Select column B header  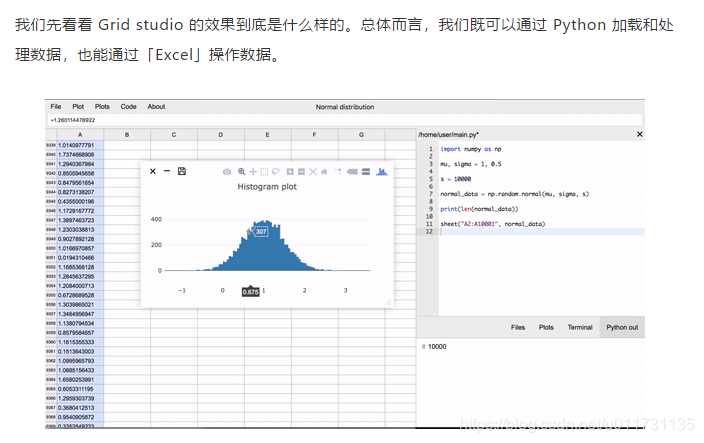pyautogui.click(x=127, y=135)
